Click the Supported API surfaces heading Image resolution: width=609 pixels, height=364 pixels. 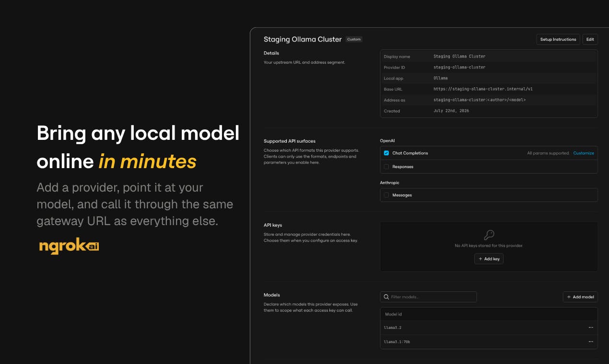(290, 141)
